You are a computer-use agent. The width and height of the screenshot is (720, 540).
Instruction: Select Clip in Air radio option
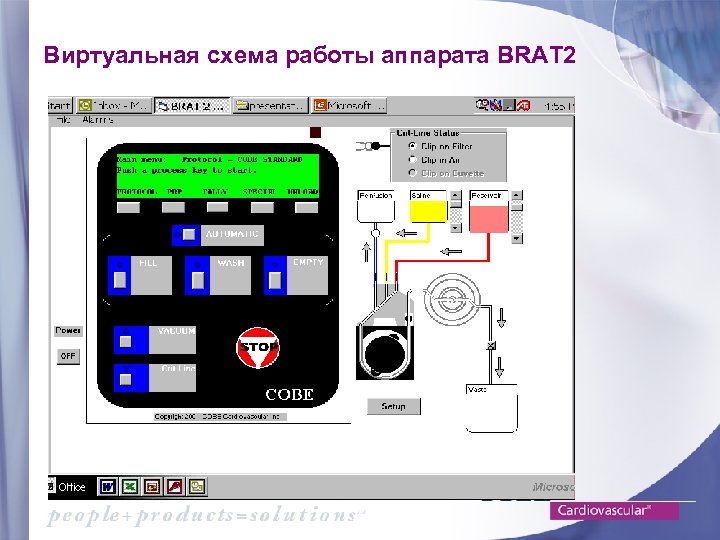pyautogui.click(x=412, y=160)
